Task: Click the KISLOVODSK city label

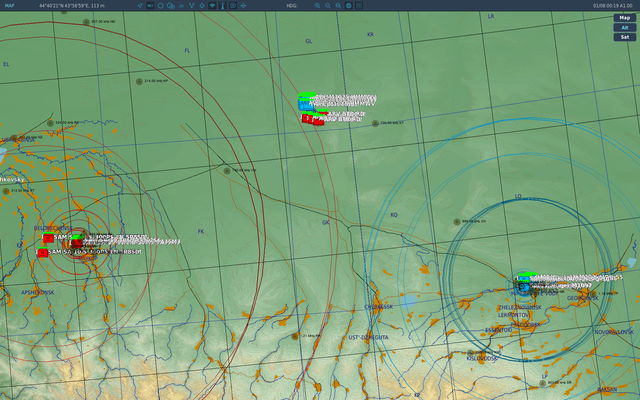Action: pyautogui.click(x=482, y=359)
